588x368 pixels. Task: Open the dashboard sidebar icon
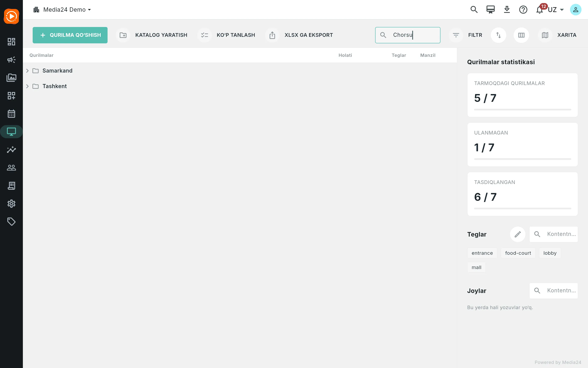pyautogui.click(x=11, y=42)
